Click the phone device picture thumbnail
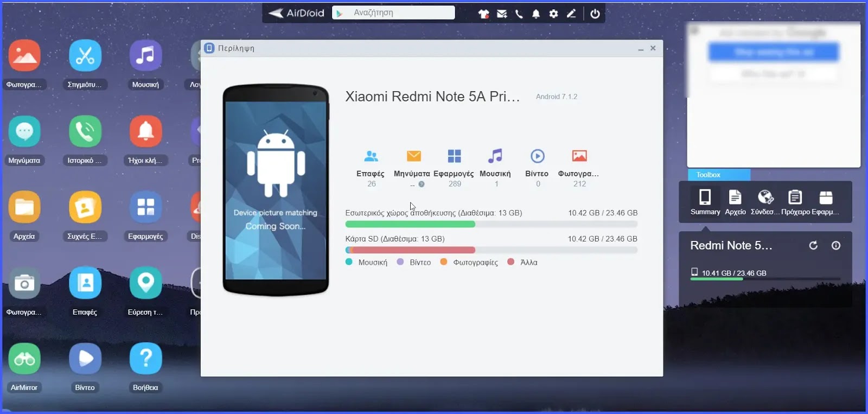This screenshot has height=414, width=868. (x=276, y=190)
